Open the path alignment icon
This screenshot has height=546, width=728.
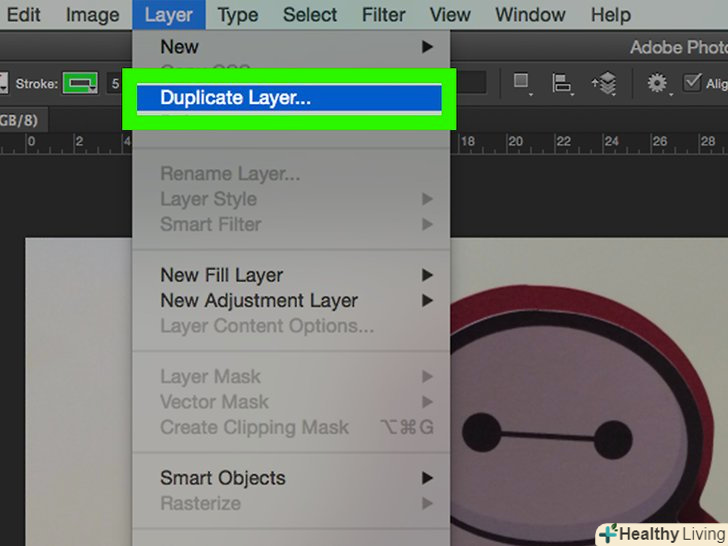pos(562,84)
